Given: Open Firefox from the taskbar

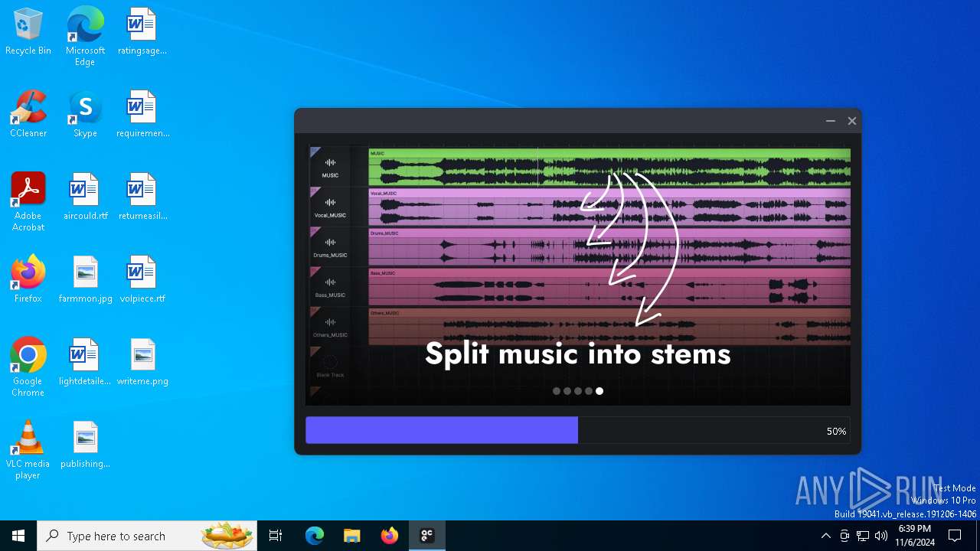Looking at the screenshot, I should (390, 536).
